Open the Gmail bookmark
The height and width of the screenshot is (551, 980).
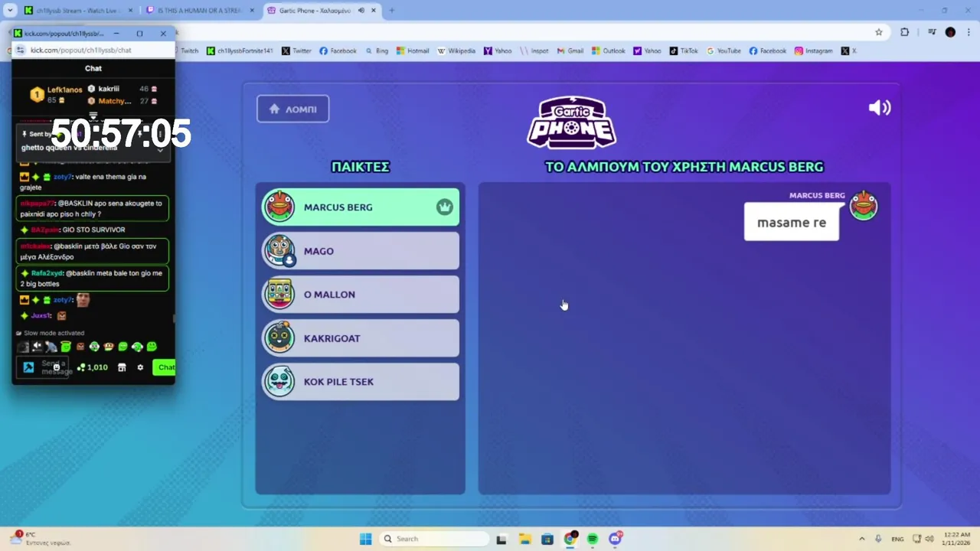click(570, 51)
